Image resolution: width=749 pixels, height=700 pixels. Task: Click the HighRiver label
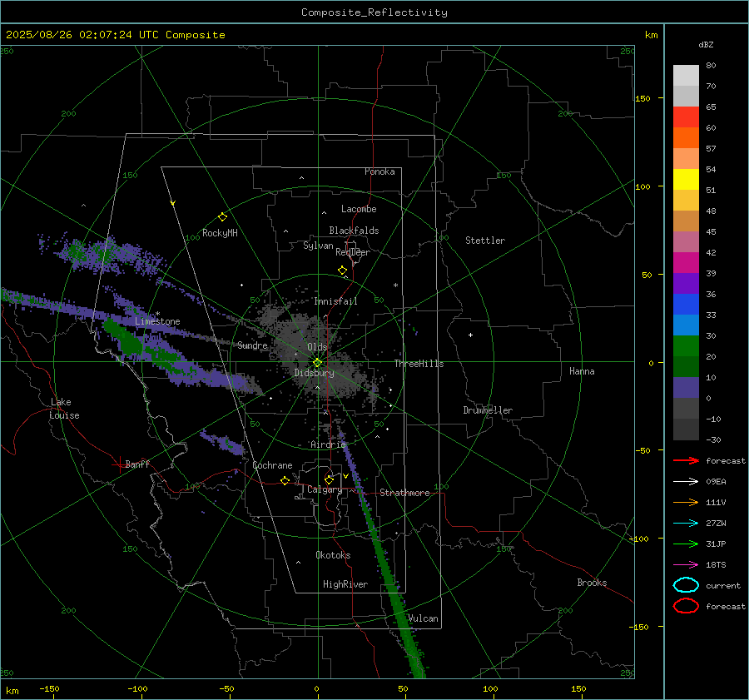tap(345, 584)
